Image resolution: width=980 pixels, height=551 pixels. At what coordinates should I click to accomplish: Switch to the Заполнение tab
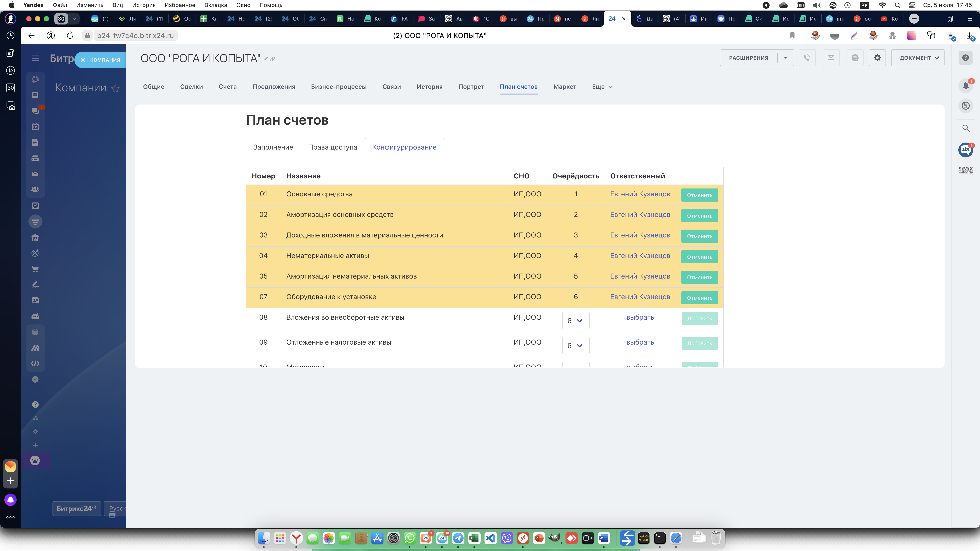[x=273, y=147]
